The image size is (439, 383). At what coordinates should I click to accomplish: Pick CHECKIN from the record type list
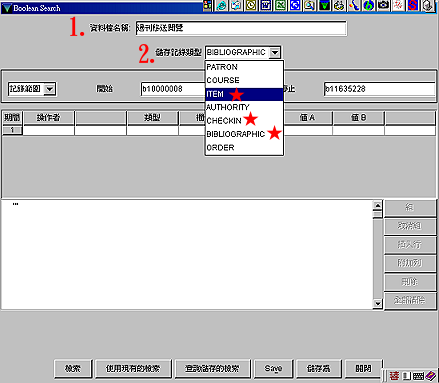click(244, 121)
